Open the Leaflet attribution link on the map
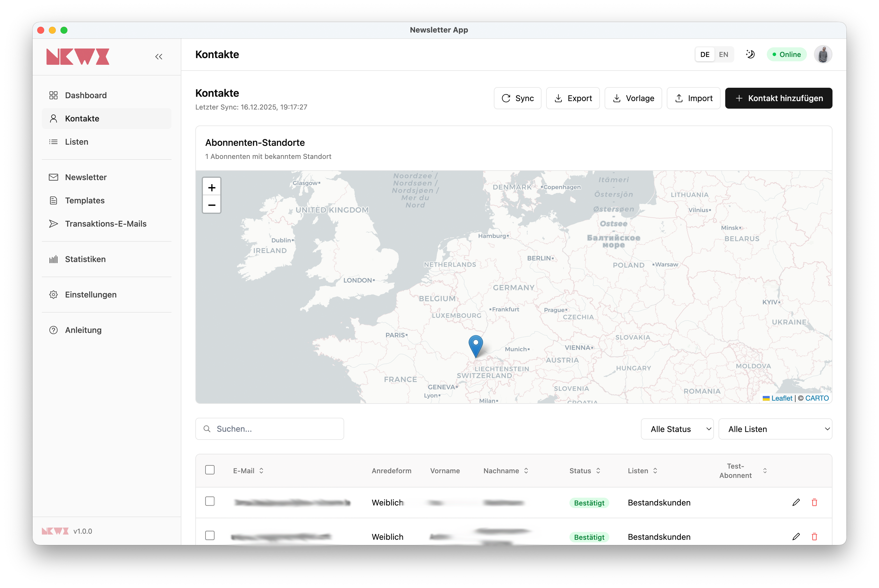879x588 pixels. click(x=781, y=398)
